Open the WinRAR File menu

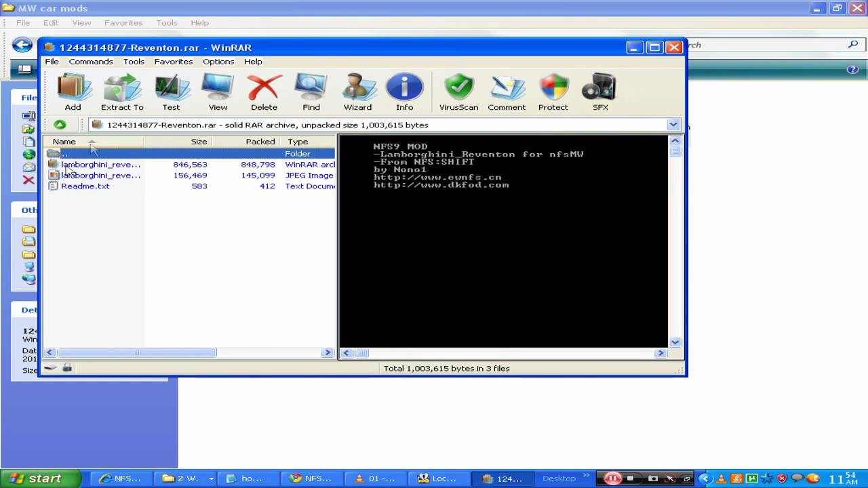pos(52,61)
